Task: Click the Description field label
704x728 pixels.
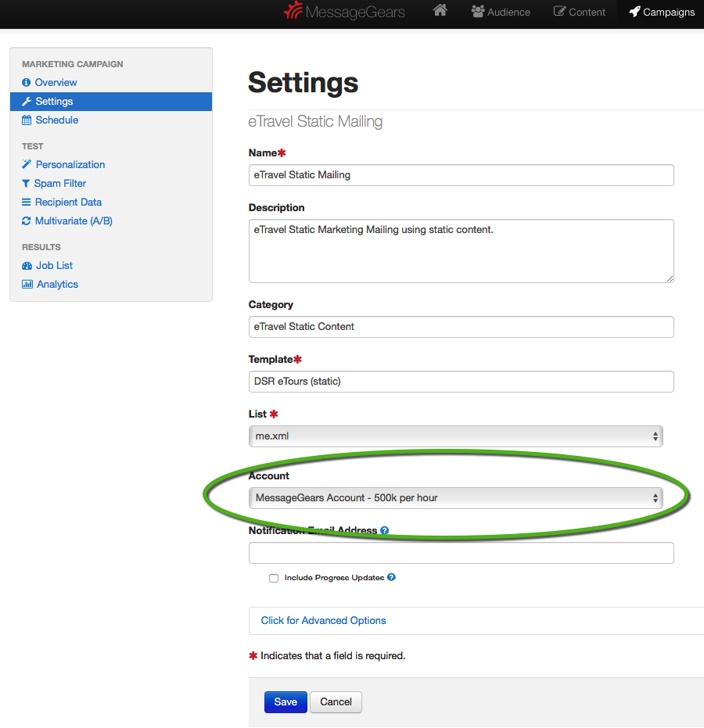Action: click(276, 207)
